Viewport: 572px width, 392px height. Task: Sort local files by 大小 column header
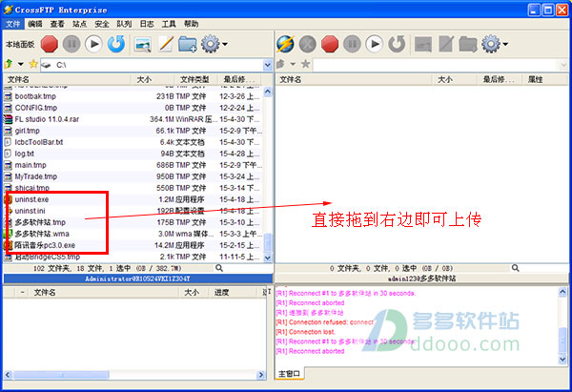(x=153, y=79)
